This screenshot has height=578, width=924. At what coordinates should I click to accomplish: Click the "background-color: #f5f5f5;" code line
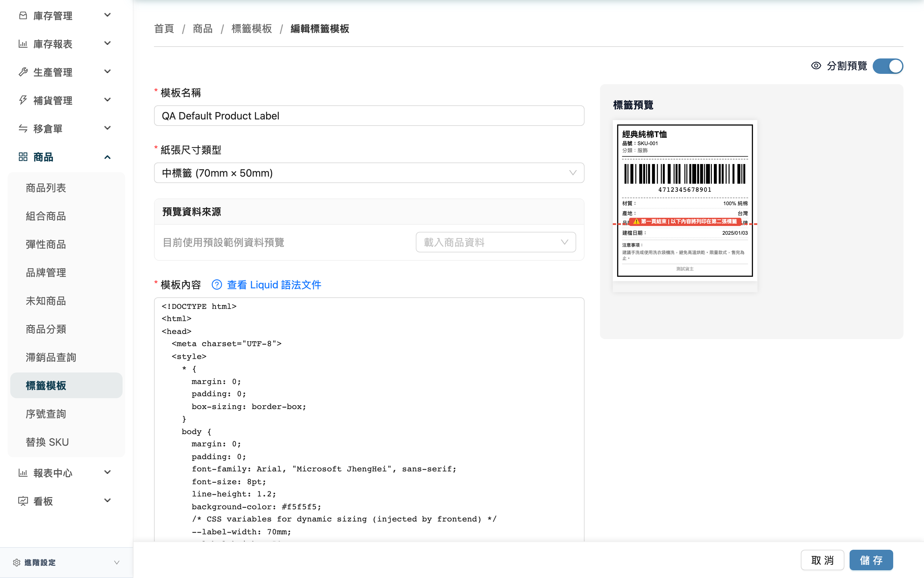pos(257,506)
